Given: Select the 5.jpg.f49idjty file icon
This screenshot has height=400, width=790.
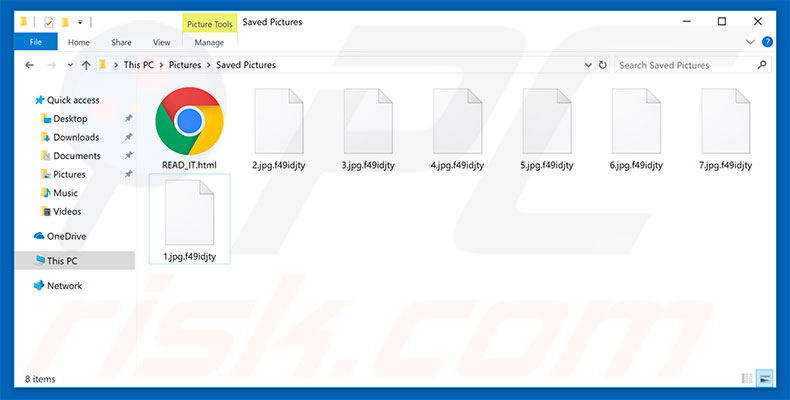Looking at the screenshot, I should click(547, 121).
